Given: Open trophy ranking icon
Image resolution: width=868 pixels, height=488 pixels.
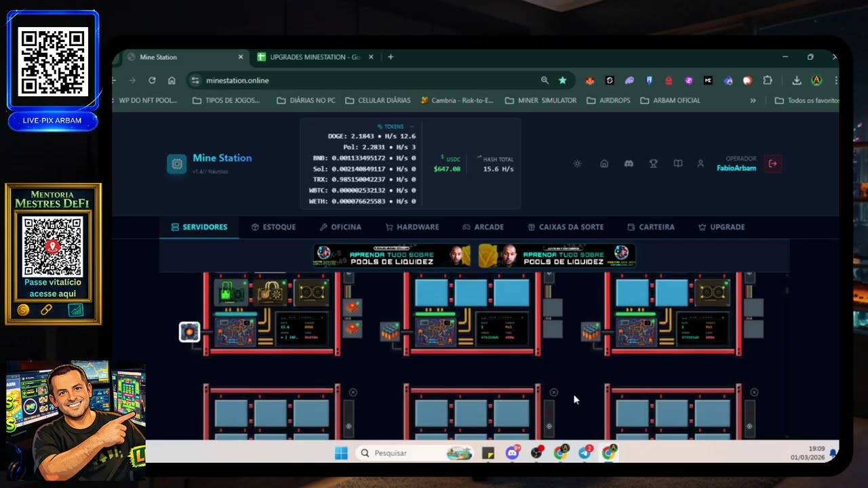Looking at the screenshot, I should point(653,163).
